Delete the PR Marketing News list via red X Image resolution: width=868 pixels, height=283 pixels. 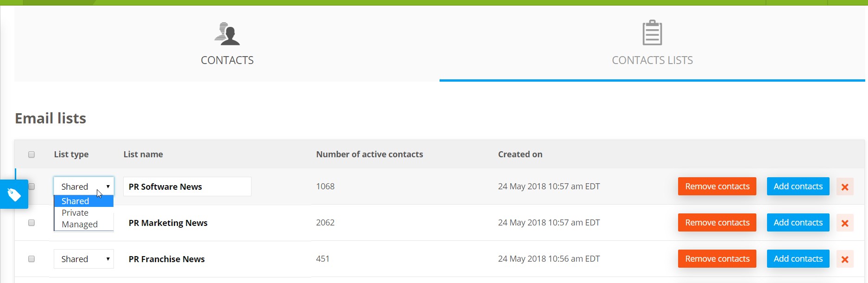845,223
